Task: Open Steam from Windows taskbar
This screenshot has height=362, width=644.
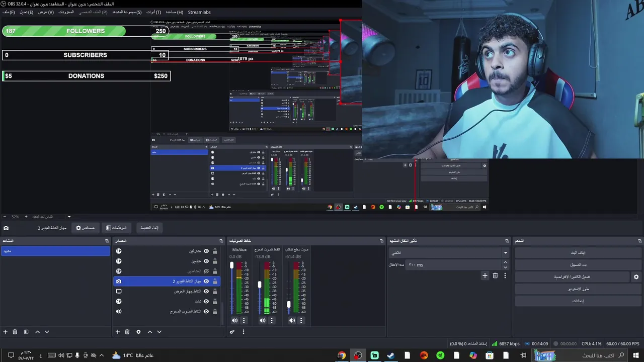Action: [x=391, y=355]
